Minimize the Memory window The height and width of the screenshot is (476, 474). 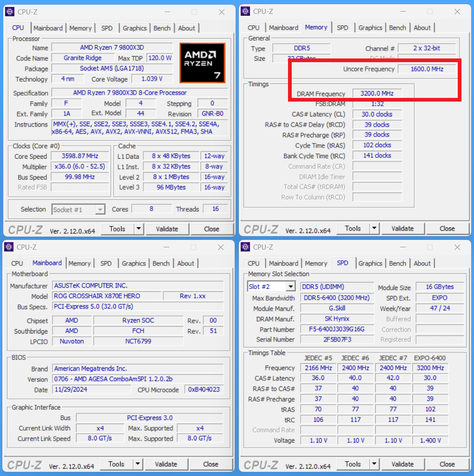point(403,12)
